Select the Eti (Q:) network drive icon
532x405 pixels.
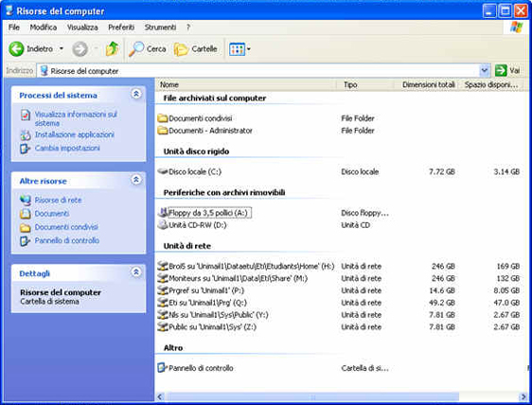point(163,303)
